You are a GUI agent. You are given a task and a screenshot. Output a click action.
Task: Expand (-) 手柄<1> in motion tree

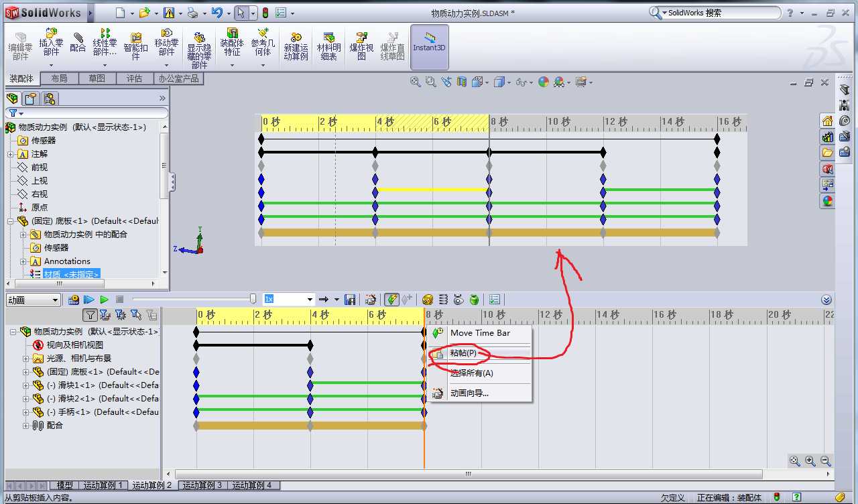point(25,412)
